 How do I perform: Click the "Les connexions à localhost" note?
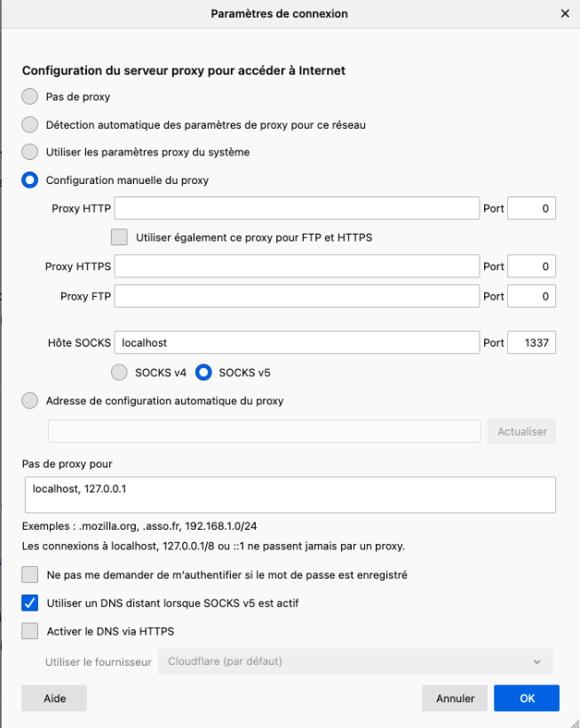tap(213, 546)
